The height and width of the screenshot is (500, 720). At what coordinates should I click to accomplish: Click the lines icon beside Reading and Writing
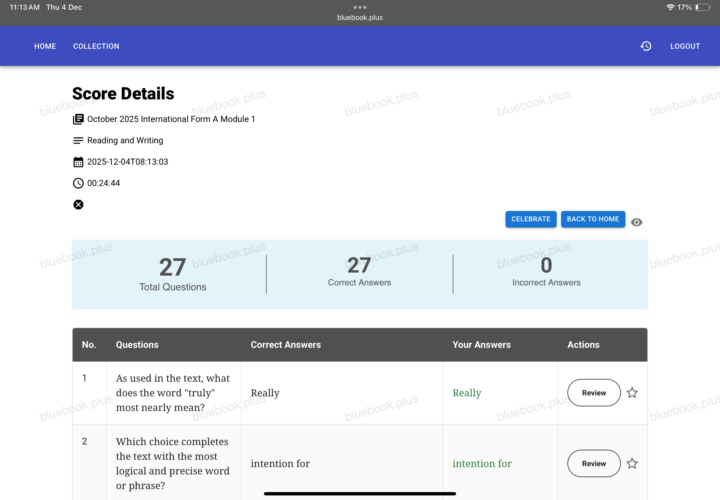78,140
